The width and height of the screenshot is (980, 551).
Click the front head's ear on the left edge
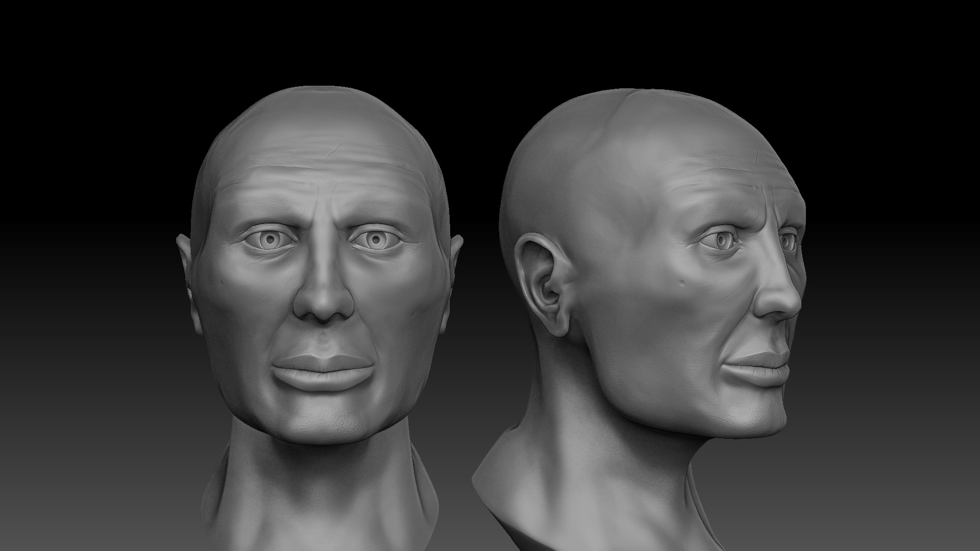click(184, 250)
